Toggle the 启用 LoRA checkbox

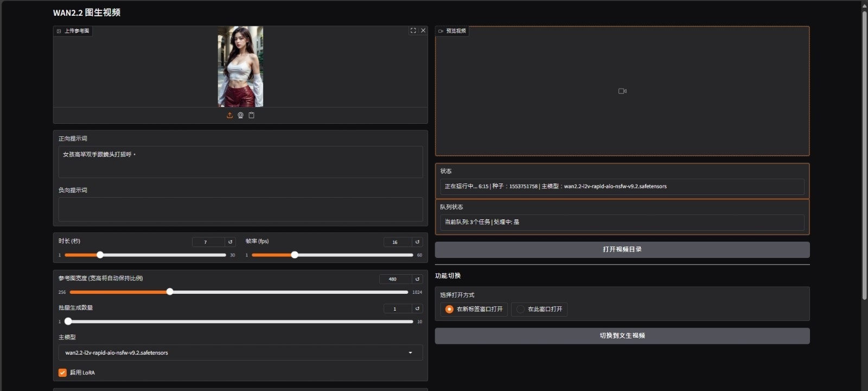[62, 373]
